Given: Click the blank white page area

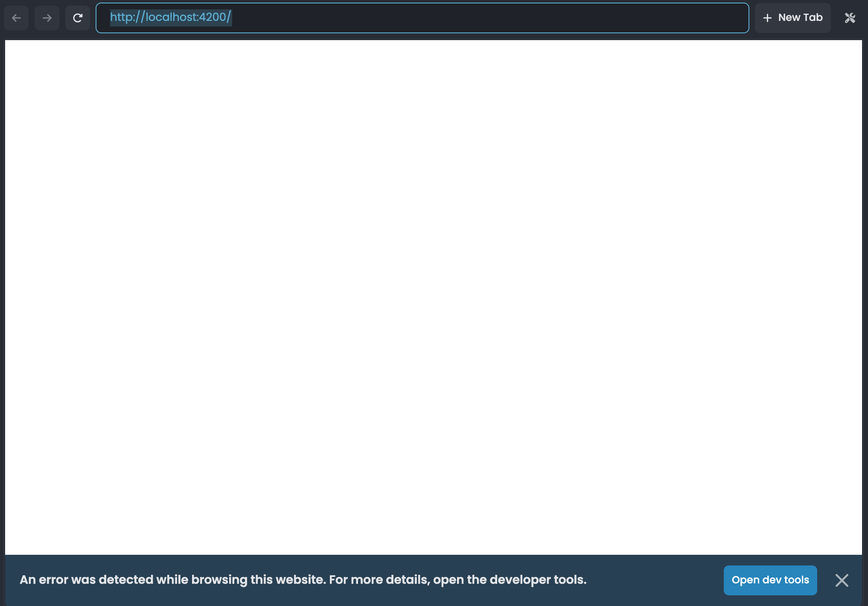Looking at the screenshot, I should coord(433,297).
